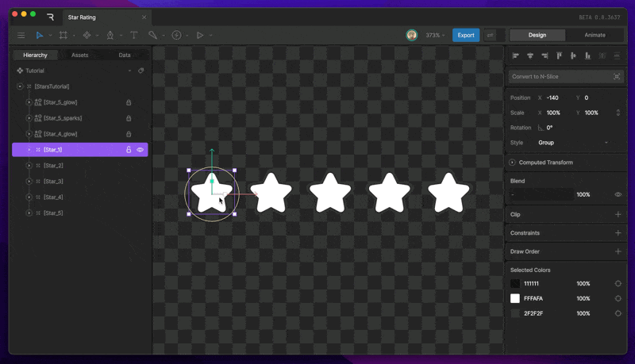Align vertical centers icon
Screen dimensions: 635x364
pos(573,56)
